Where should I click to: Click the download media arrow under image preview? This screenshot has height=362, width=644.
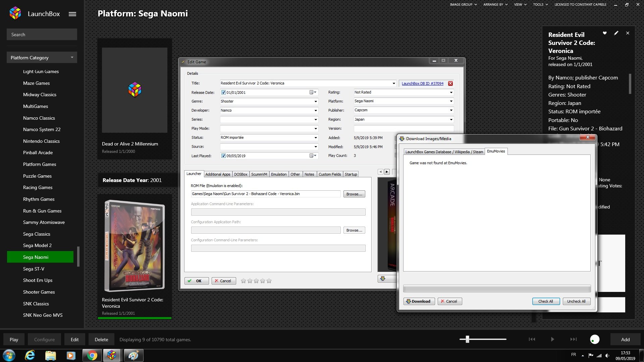coord(383,279)
